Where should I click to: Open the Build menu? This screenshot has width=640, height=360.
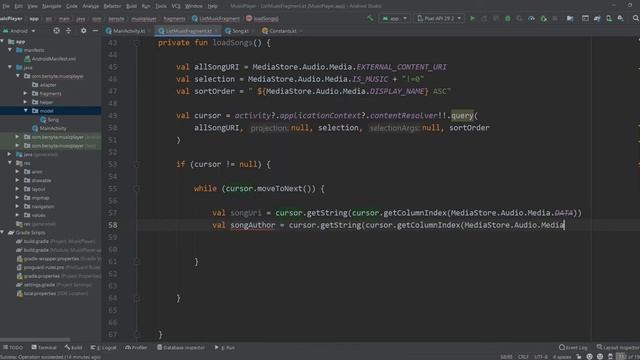131,6
